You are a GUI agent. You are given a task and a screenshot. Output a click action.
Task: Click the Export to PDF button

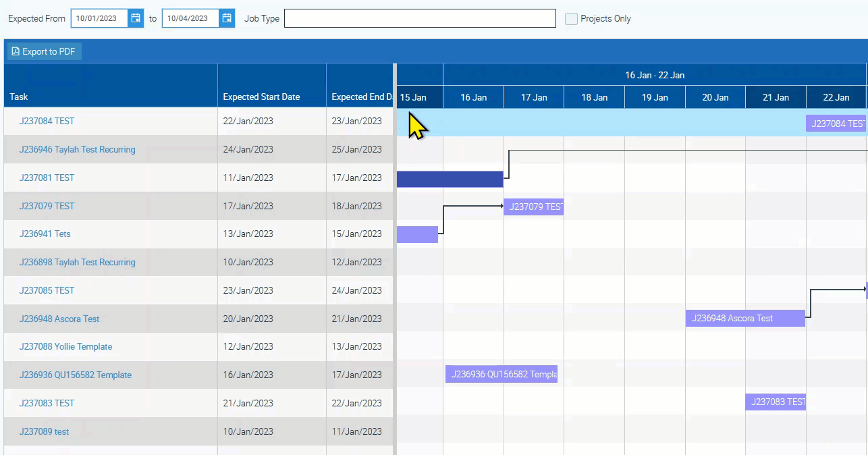[44, 51]
